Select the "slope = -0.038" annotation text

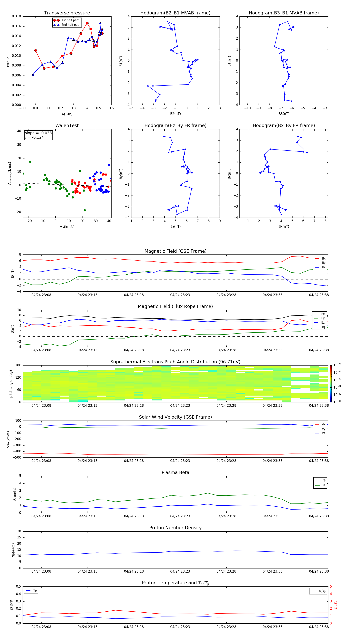coord(38,133)
